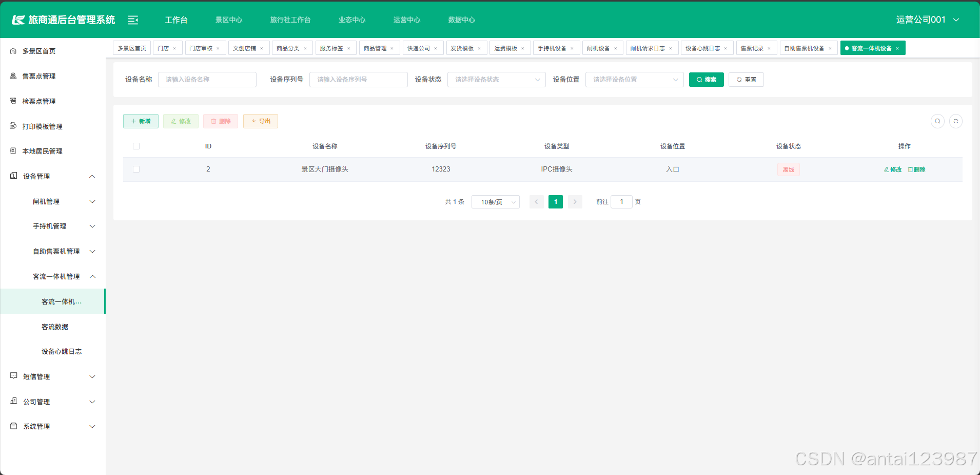Open 客流数据 in sidebar
Image resolution: width=980 pixels, height=475 pixels.
(x=55, y=327)
